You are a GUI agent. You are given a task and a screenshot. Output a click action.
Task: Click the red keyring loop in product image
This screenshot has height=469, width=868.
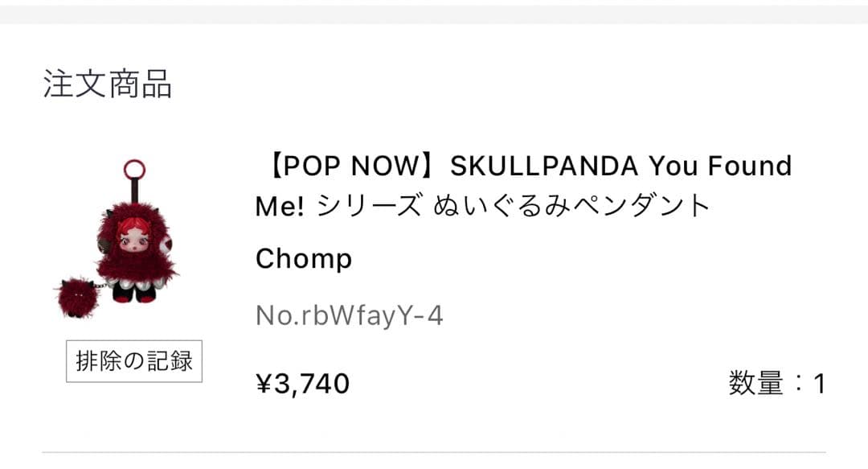(x=134, y=170)
